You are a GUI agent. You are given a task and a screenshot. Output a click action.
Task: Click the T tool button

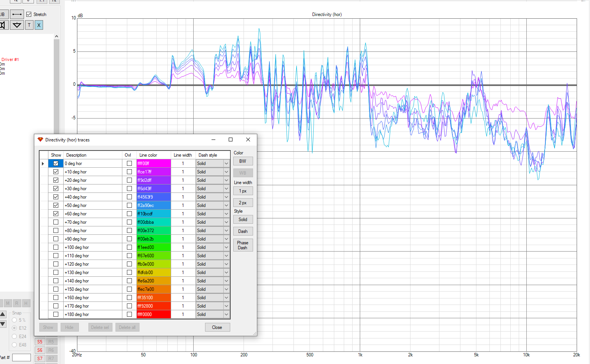tap(29, 25)
